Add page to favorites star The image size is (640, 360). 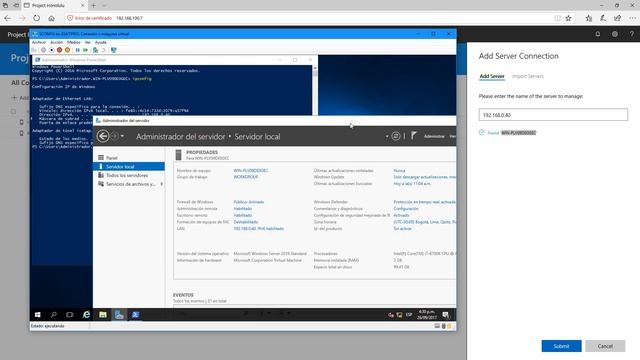click(x=568, y=18)
